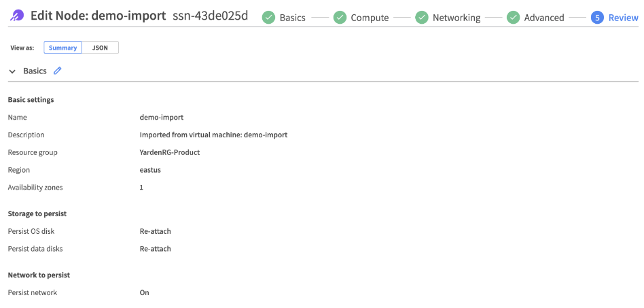Click the green checkmark beside Networking step
Viewport: 644px width, 308px height.
click(x=422, y=17)
